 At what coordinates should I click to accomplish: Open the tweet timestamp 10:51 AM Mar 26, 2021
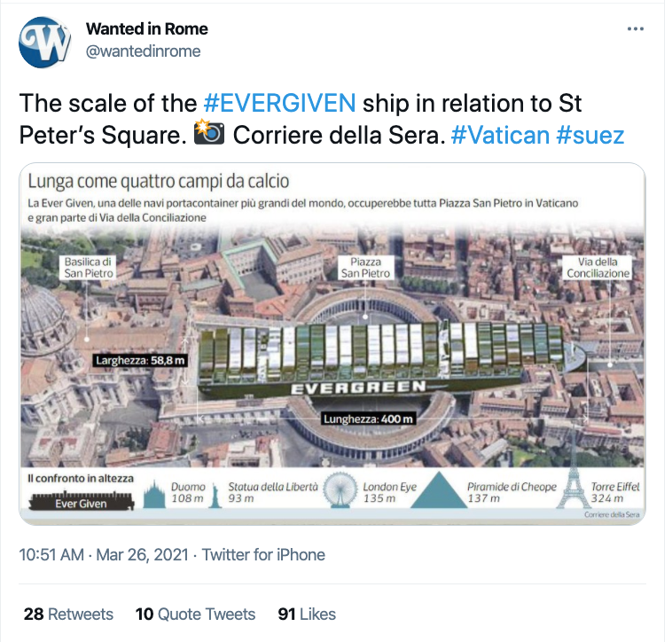[x=104, y=554]
